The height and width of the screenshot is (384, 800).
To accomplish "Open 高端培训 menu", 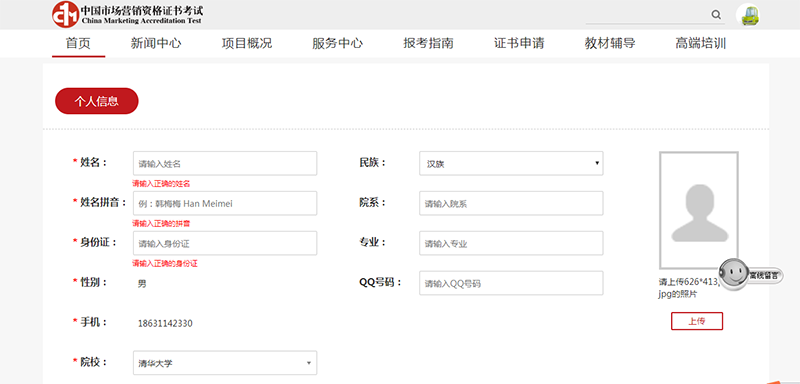I will coord(701,43).
